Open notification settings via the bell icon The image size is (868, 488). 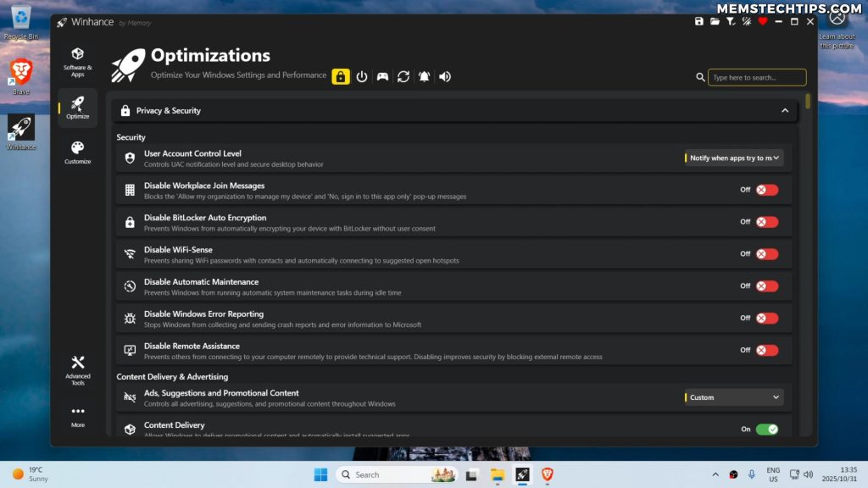click(x=425, y=76)
